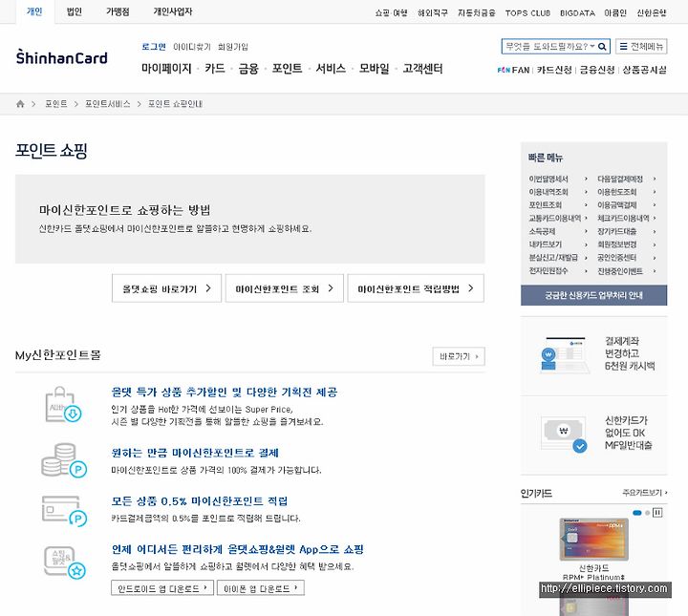
Task: Click the FAN link
Action: pyautogui.click(x=514, y=70)
